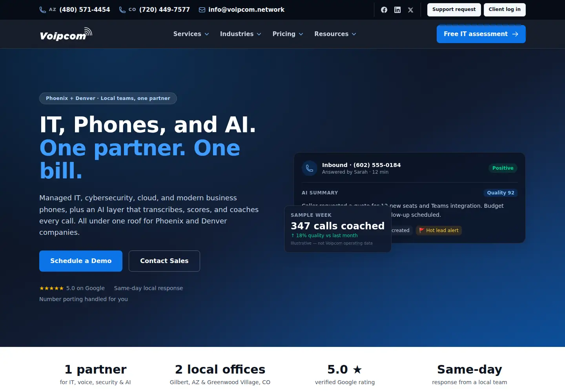
Task: Call the Arizona number (480) 571-4454
Action: pyautogui.click(x=85, y=10)
